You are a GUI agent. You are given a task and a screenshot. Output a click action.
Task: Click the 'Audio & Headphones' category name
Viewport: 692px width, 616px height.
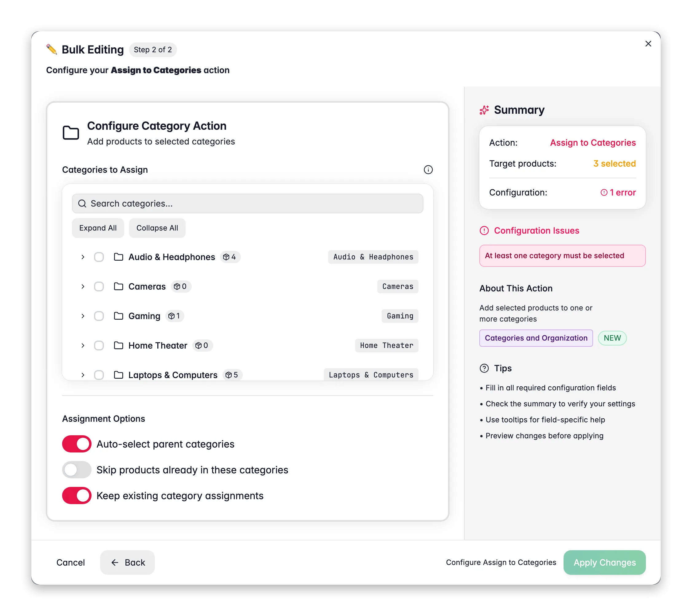coord(172,257)
